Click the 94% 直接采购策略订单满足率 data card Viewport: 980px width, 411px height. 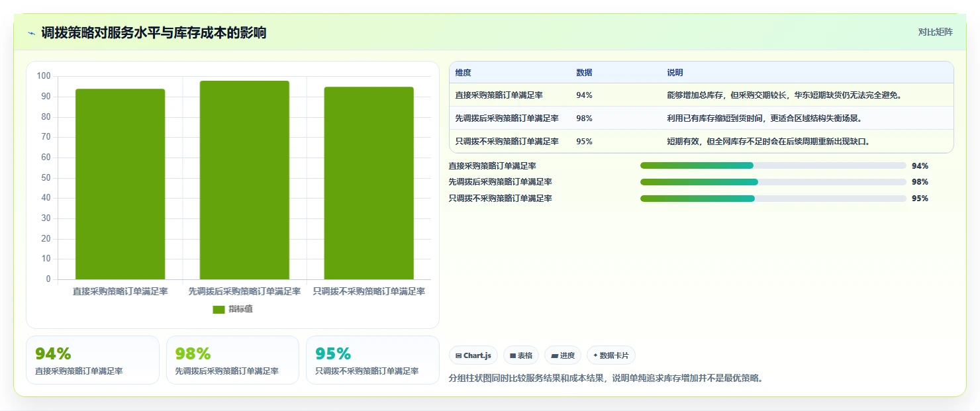[93, 360]
